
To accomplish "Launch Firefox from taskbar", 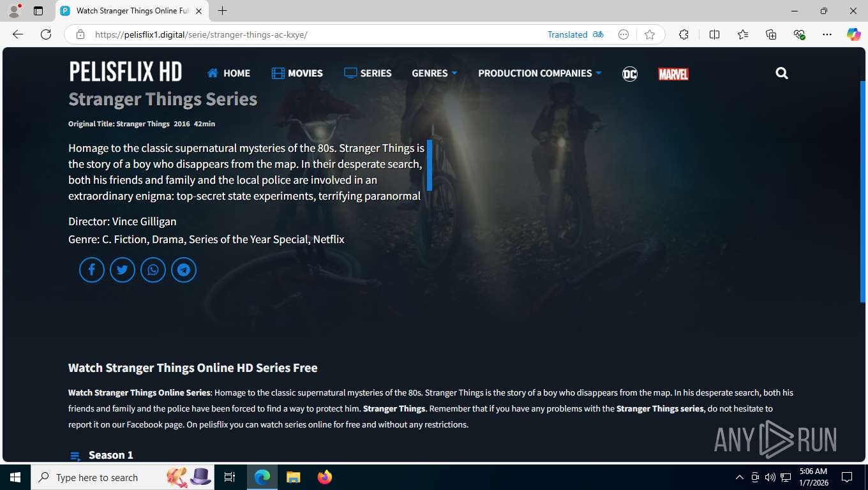I will coord(324,477).
